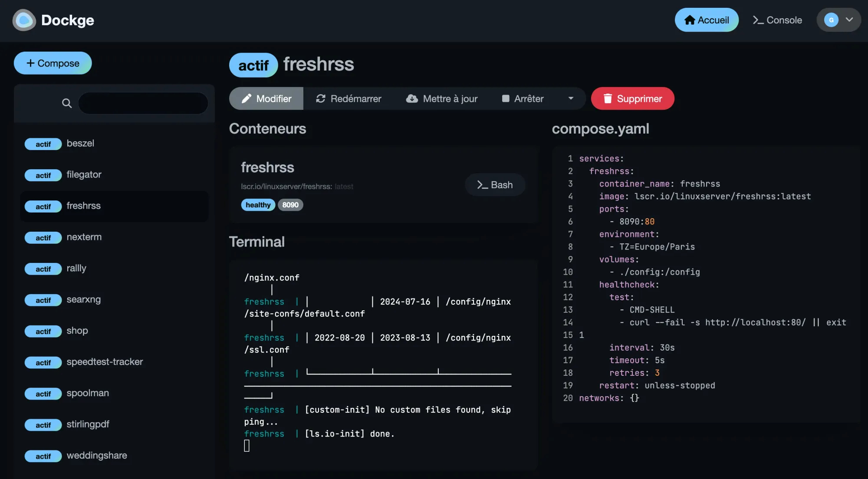Open Bash shell for freshrss container
Viewport: 868px width, 479px height.
click(495, 185)
